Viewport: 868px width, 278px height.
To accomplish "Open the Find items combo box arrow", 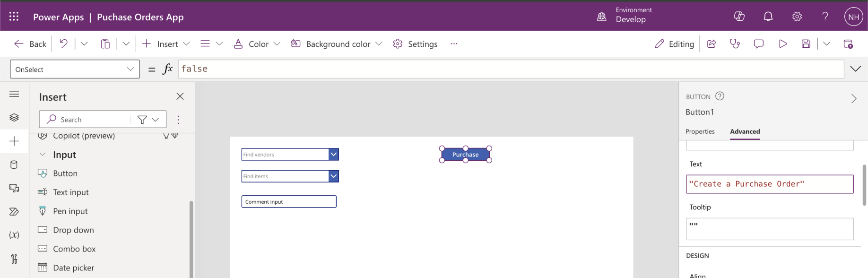I will [334, 176].
